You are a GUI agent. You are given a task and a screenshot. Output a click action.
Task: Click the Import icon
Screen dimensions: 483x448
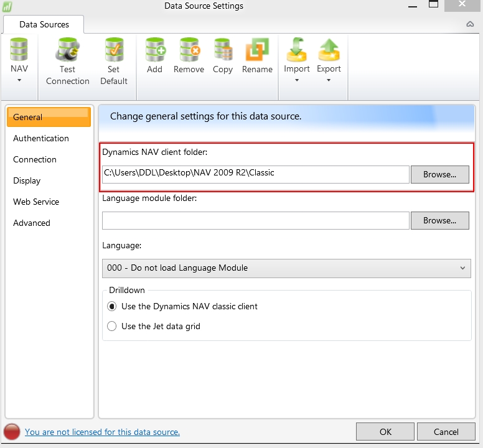tap(297, 50)
